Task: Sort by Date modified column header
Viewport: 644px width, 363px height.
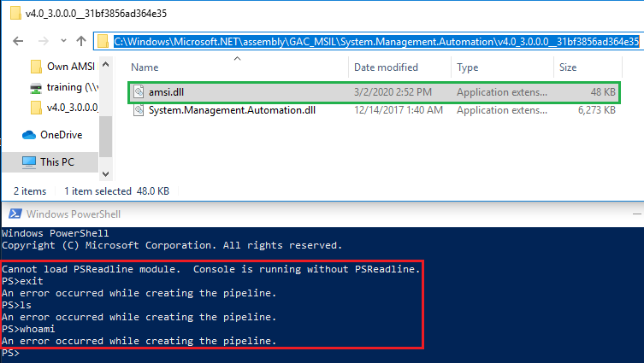Action: click(x=386, y=67)
